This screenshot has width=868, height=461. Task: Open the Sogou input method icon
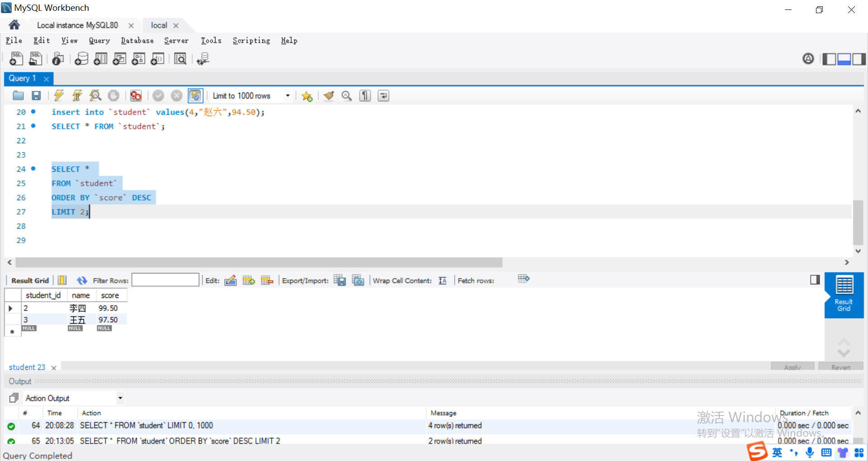[x=757, y=451]
